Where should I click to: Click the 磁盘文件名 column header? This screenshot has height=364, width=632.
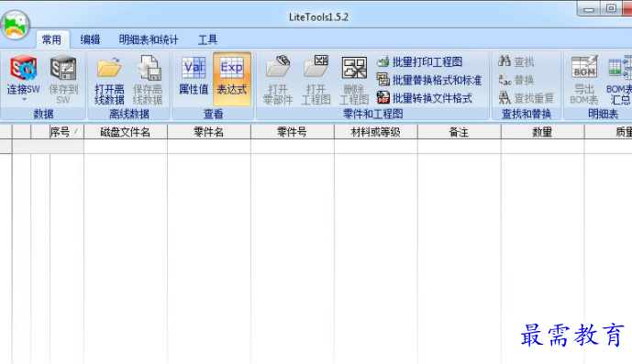126,132
